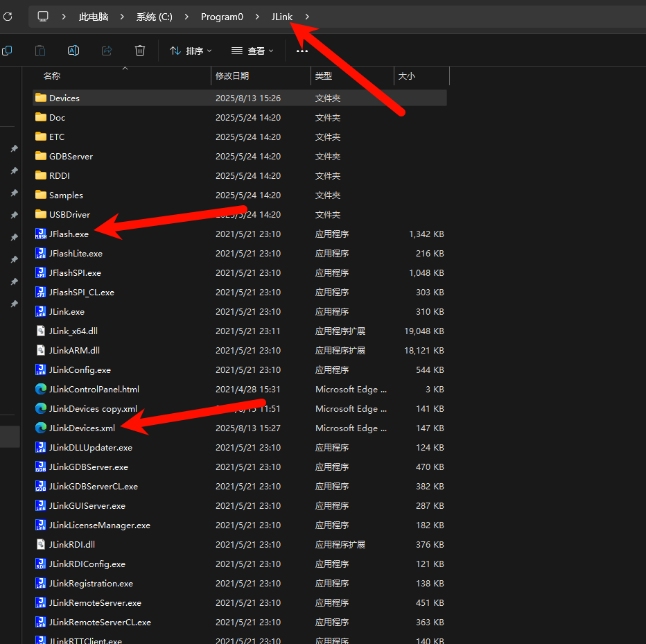Select the JLink_x64.dll file icon
646x644 pixels.
tap(41, 331)
